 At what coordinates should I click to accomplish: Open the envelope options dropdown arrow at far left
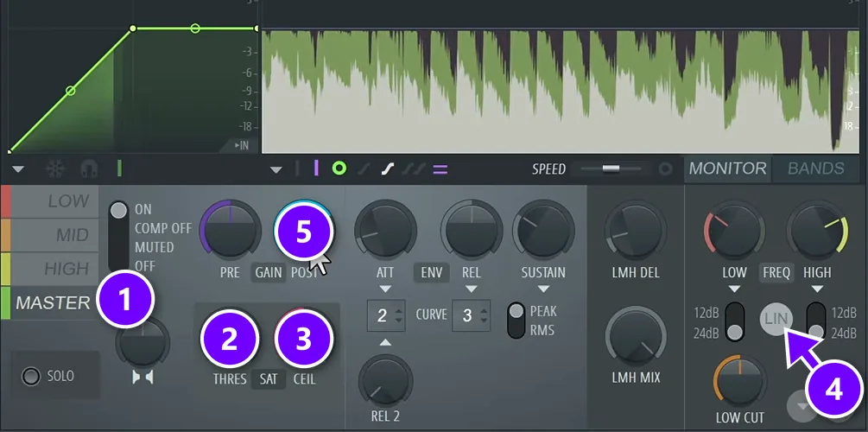click(x=18, y=169)
